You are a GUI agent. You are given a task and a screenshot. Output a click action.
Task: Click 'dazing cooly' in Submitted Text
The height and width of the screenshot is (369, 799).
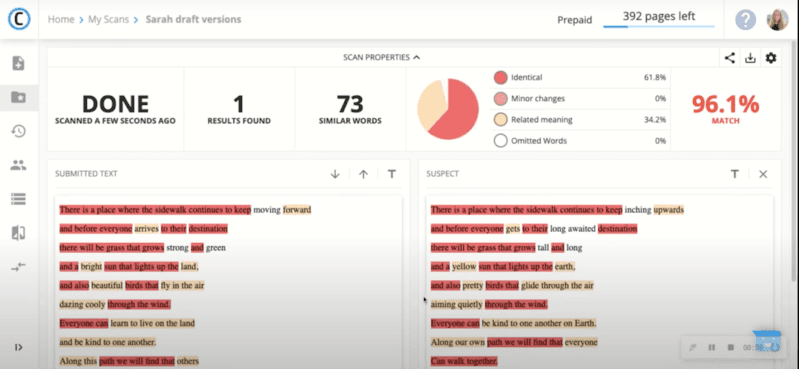(x=83, y=304)
